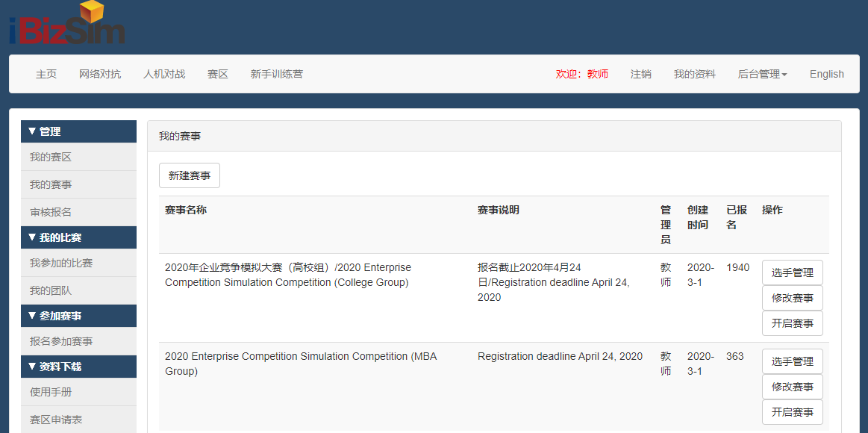This screenshot has width=868, height=433.
Task: Open 我的资料 profile page
Action: (x=695, y=74)
